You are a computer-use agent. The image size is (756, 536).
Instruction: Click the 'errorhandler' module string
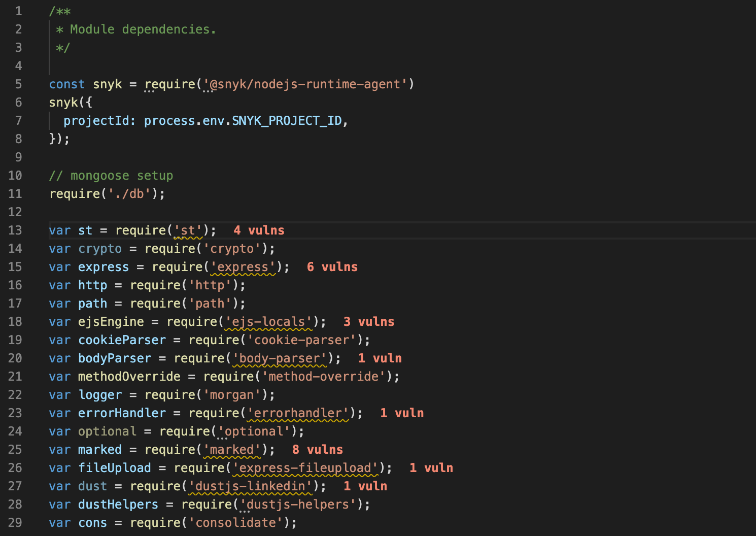(x=298, y=413)
